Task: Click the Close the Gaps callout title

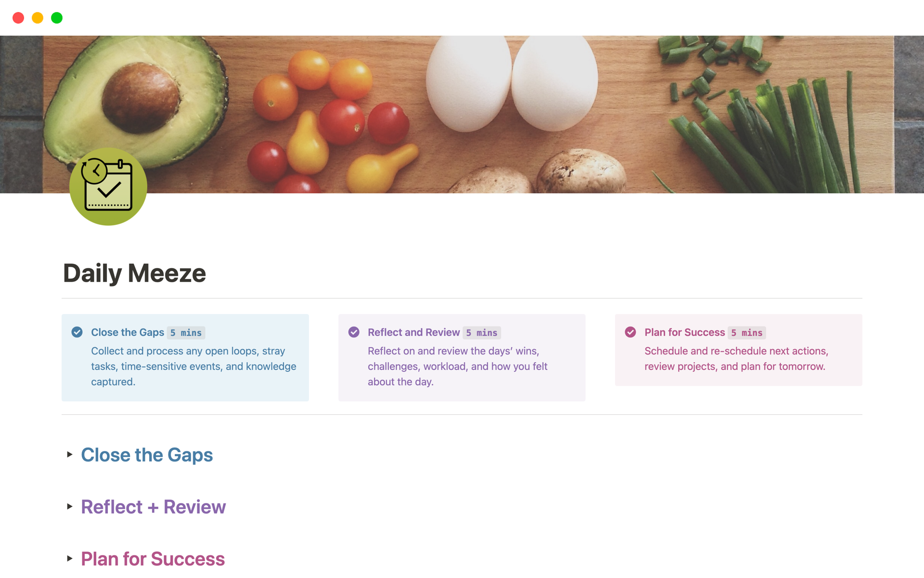Action: tap(128, 332)
